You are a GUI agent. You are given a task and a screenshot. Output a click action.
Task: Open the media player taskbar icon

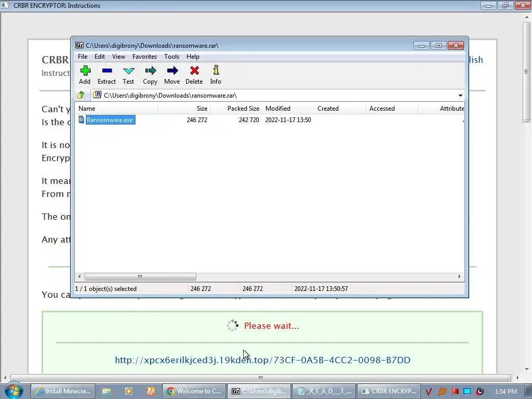click(129, 391)
